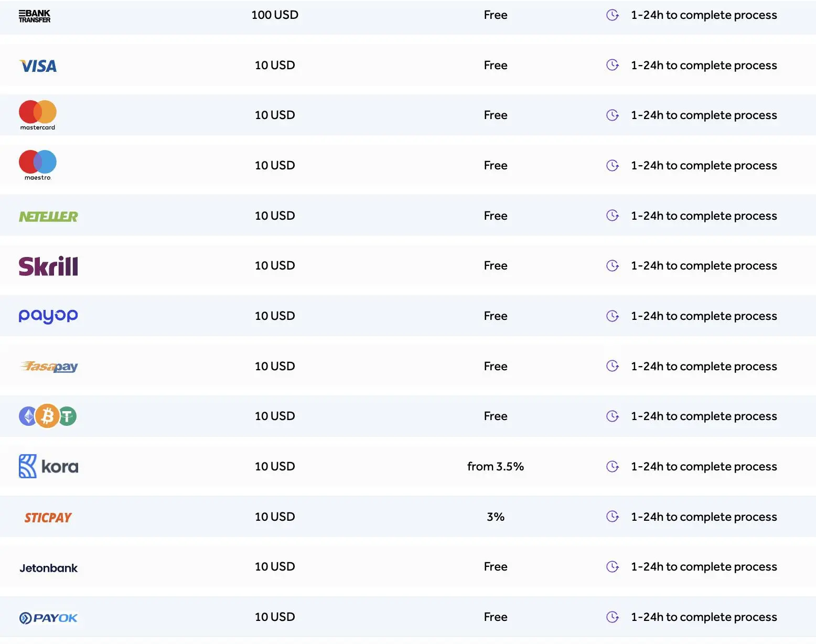Click the "Free" fee in the Mastercard row
816x644 pixels.
496,115
